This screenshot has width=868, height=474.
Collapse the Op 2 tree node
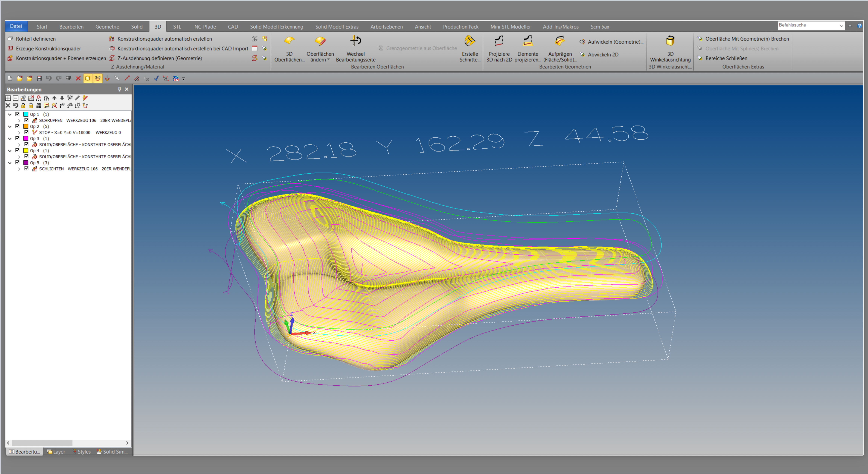click(10, 127)
